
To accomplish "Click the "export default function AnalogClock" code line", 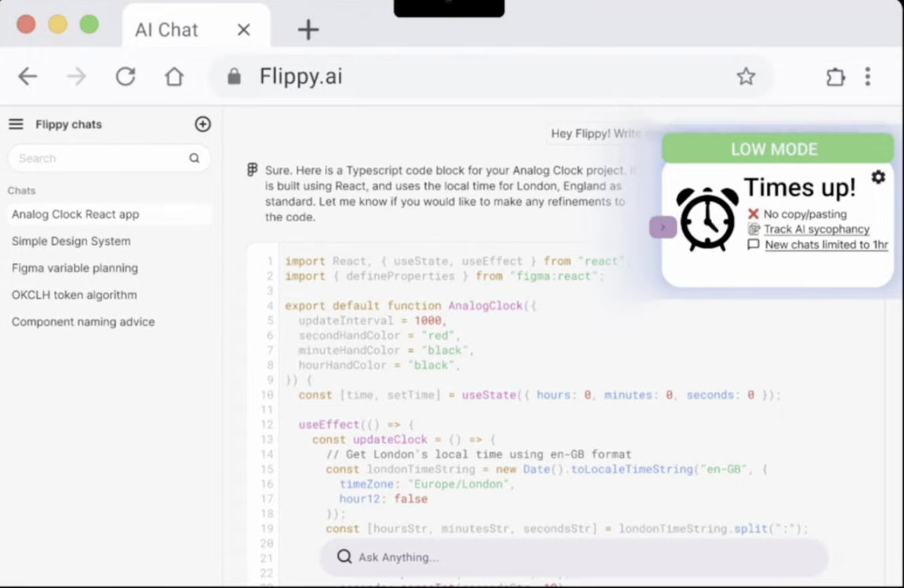I will [x=411, y=306].
